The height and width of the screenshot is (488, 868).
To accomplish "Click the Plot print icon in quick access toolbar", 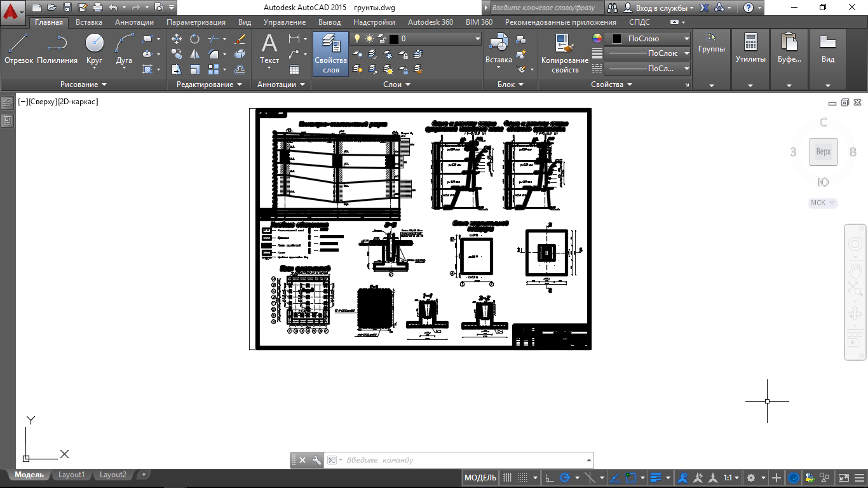I will click(x=97, y=8).
